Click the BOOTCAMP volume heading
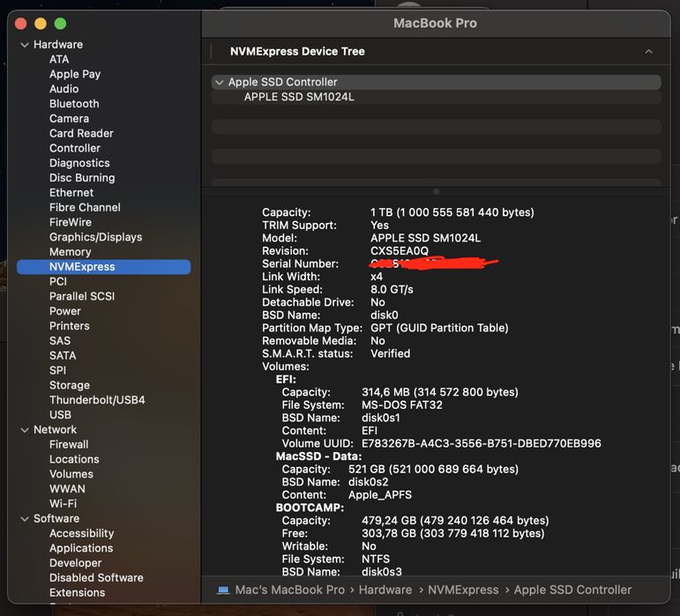680x616 pixels. 310,508
